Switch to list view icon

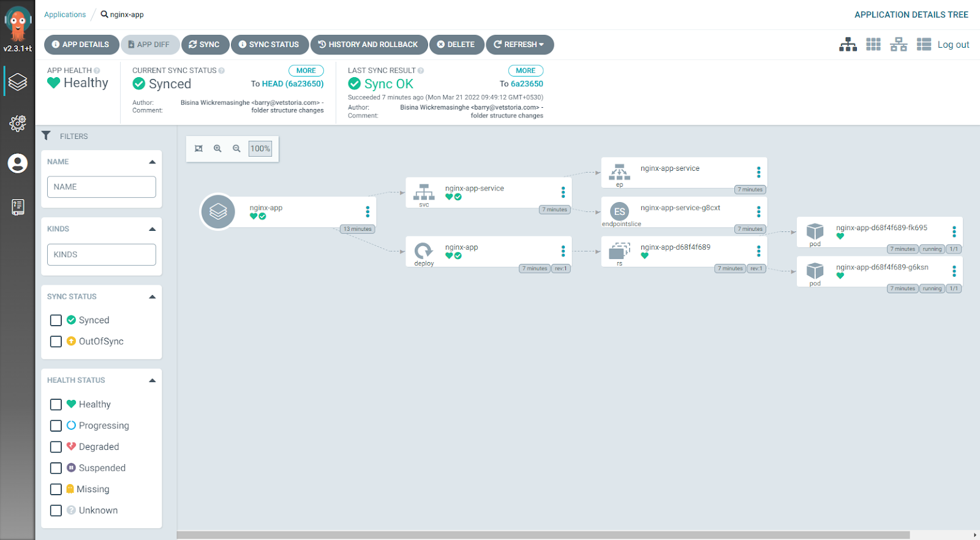(x=924, y=44)
